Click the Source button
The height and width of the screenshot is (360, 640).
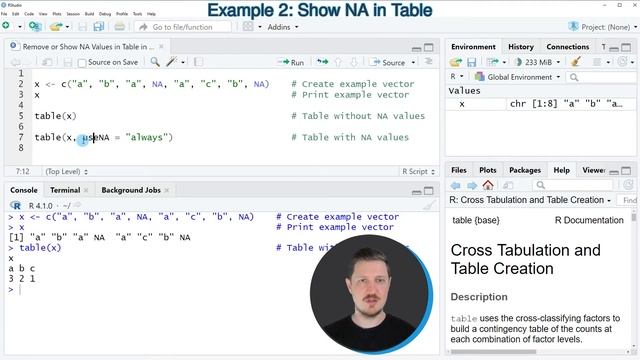coord(388,62)
